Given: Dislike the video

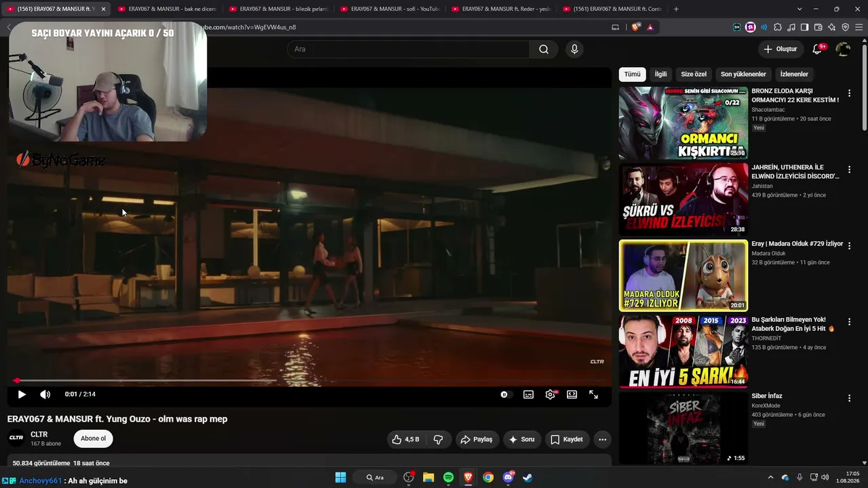Looking at the screenshot, I should (x=438, y=439).
